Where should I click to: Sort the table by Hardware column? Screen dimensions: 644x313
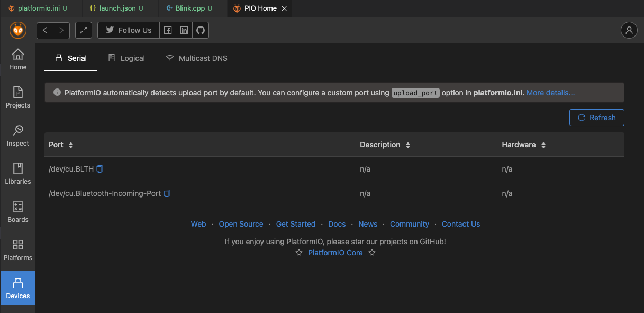524,145
